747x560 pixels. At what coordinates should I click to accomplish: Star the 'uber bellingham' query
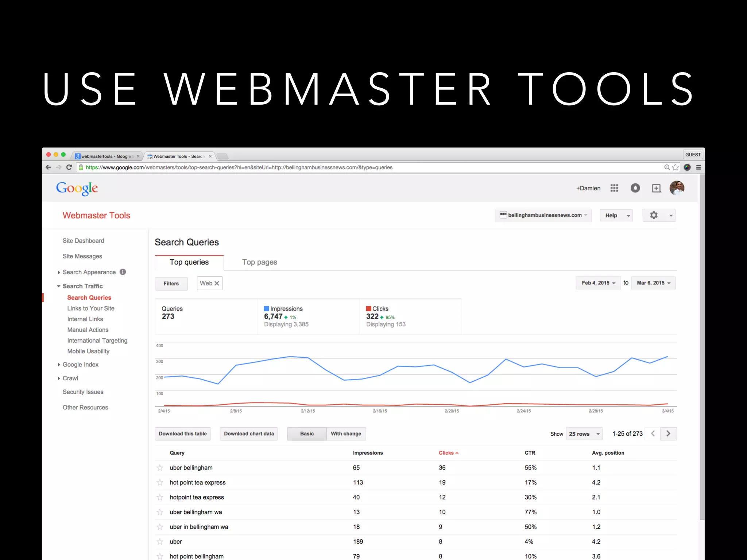click(160, 468)
